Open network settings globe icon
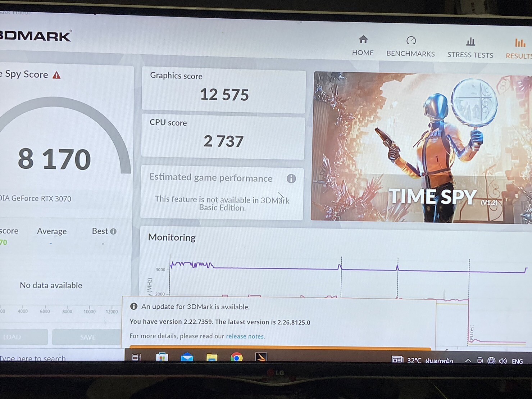This screenshot has height=399, width=532. 491,361
